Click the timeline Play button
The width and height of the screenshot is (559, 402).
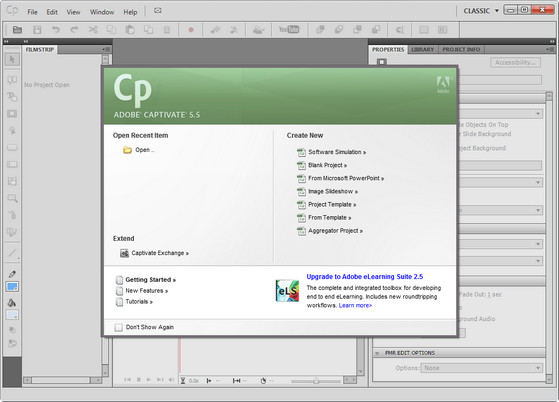pyautogui.click(x=149, y=380)
